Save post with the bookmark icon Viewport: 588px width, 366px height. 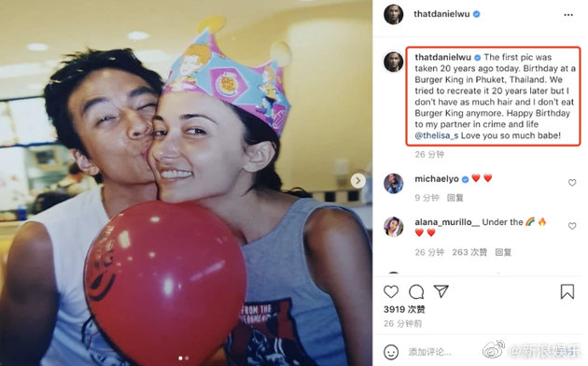point(567,291)
